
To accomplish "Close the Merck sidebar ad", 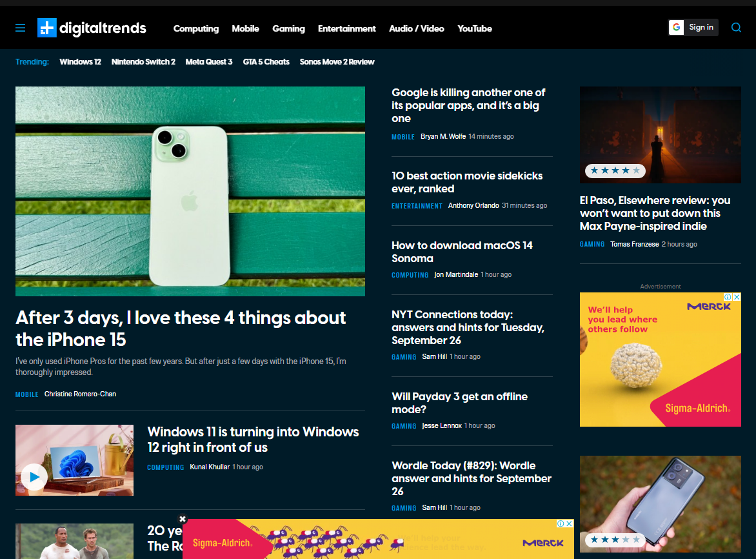I will point(737,297).
